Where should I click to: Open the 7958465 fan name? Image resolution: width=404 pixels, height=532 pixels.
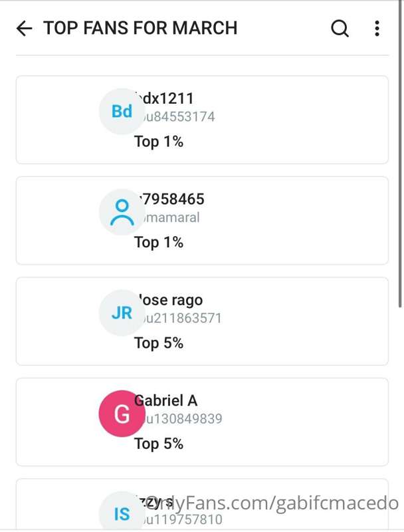[x=169, y=199]
